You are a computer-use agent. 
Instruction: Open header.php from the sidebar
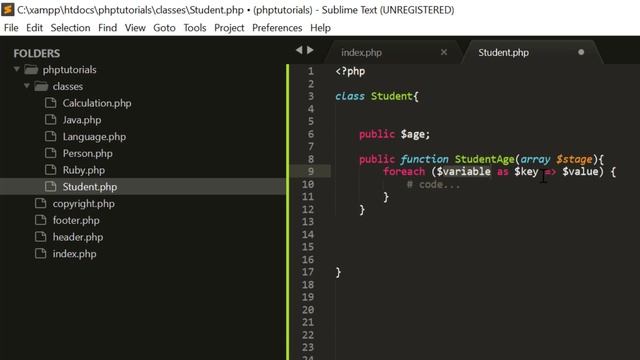tap(78, 237)
